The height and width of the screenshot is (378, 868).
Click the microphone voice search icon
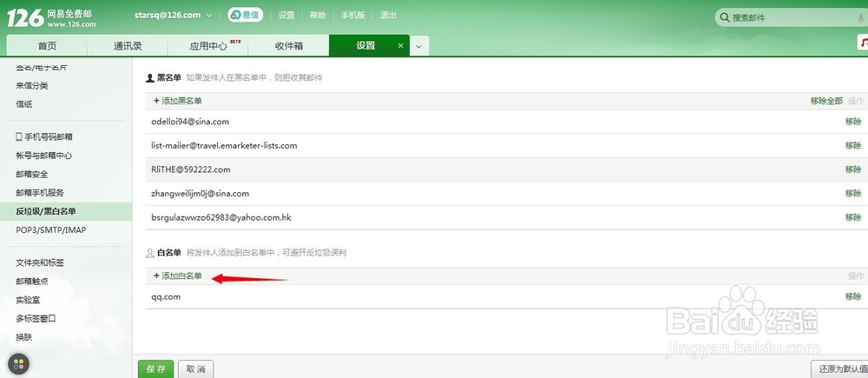861,17
